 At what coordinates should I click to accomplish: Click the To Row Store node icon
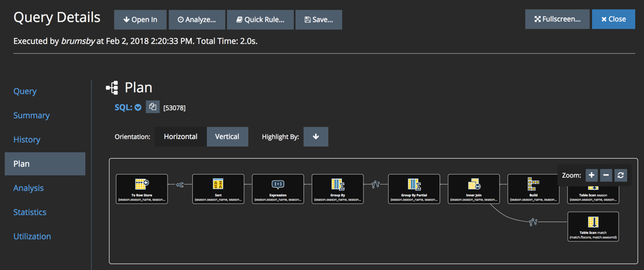click(142, 184)
